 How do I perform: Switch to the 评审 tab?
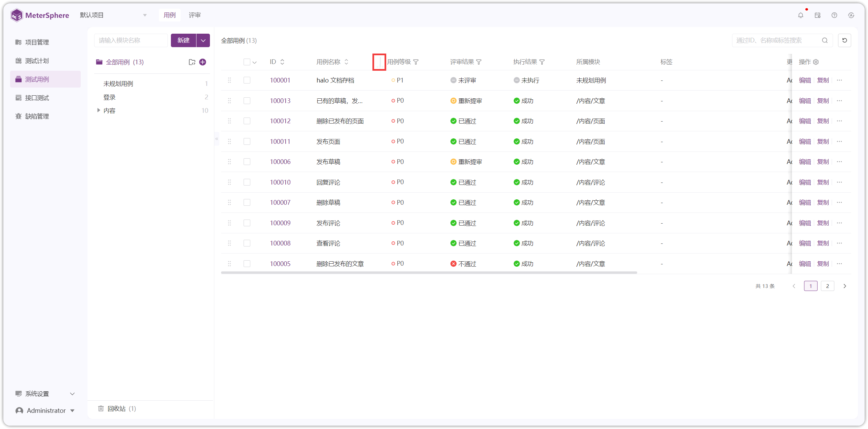(195, 15)
